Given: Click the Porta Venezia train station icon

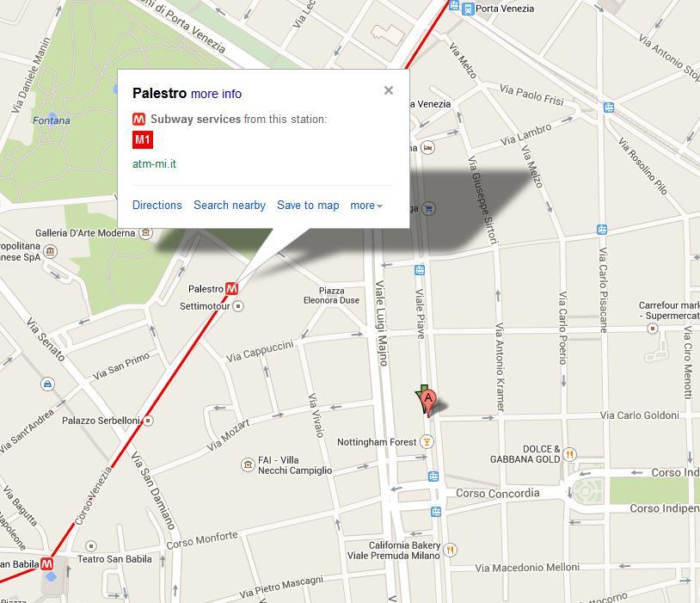Looking at the screenshot, I should point(468,9).
